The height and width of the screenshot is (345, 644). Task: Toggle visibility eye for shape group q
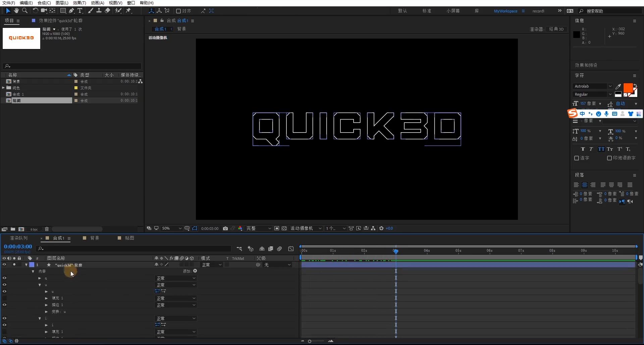4,278
